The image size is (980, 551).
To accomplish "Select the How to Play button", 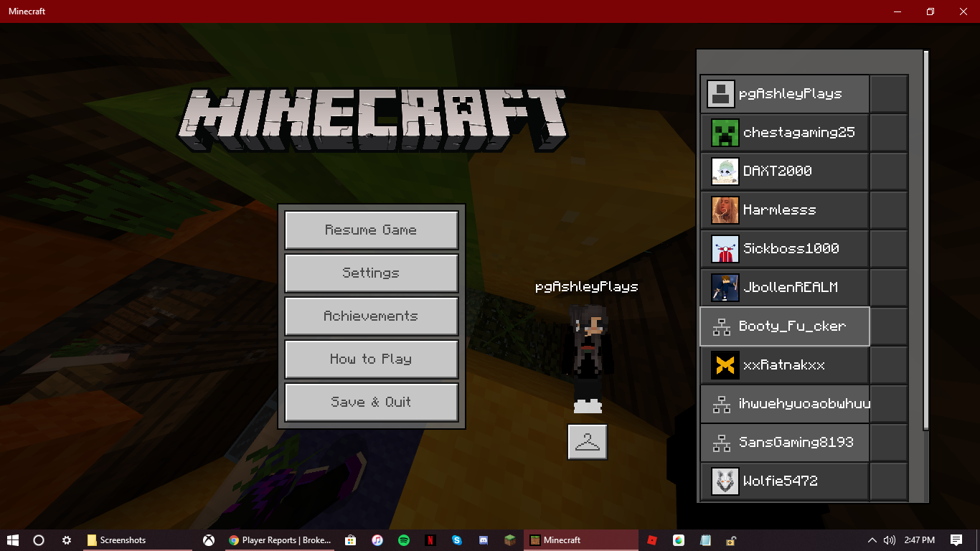I will (x=372, y=359).
